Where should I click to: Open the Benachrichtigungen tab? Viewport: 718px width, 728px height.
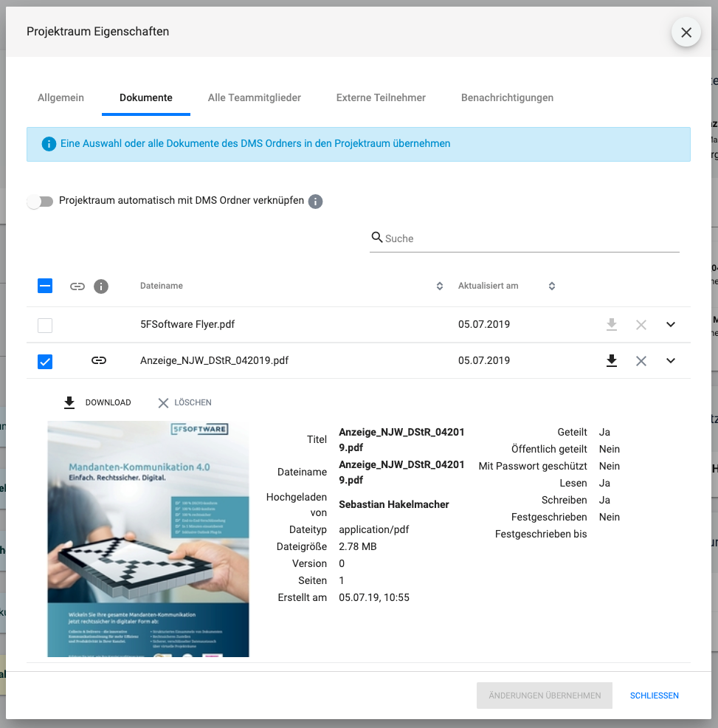click(x=507, y=97)
